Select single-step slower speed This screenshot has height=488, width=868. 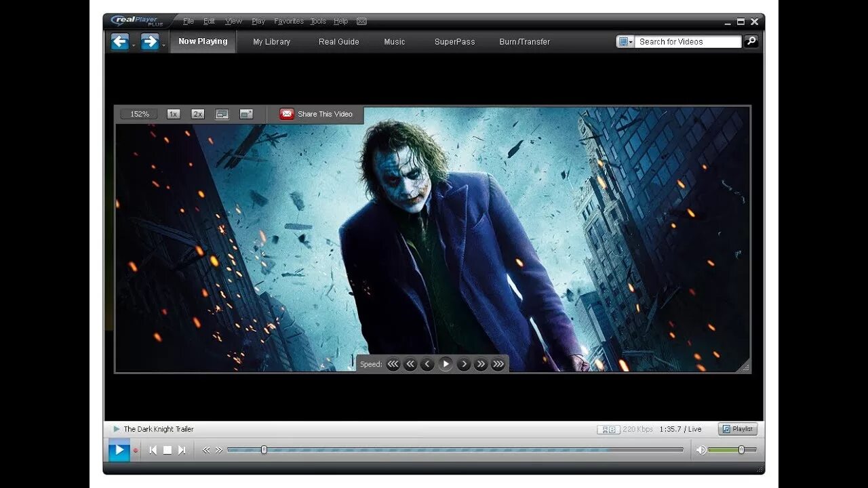(x=427, y=364)
